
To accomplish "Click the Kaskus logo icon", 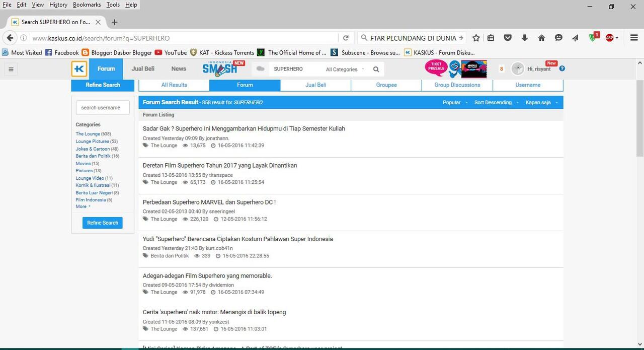I will coord(79,69).
